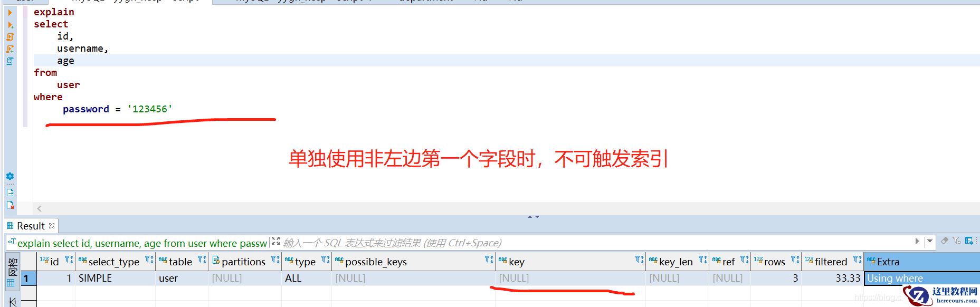Image resolution: width=980 pixels, height=307 pixels.
Task: Maximize the filter expression field icon
Action: coord(275,241)
